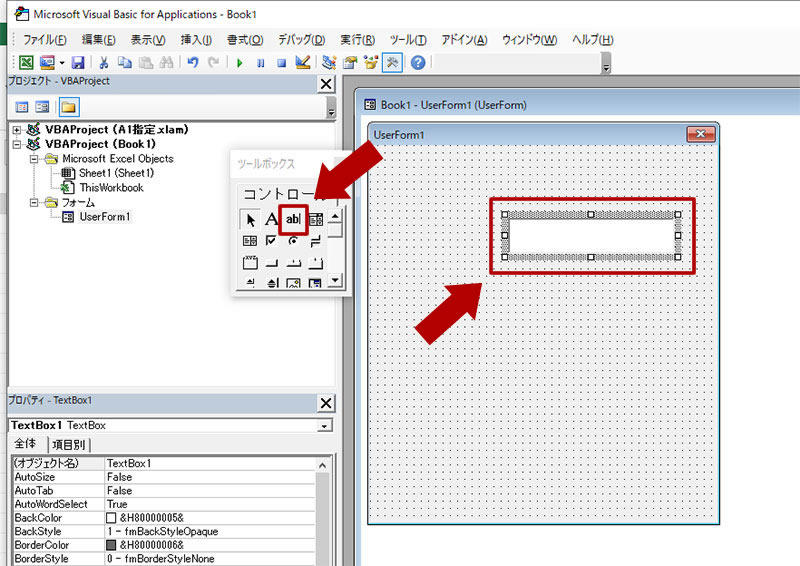Click the Cut scissors icon
The image size is (800, 566).
104,63
